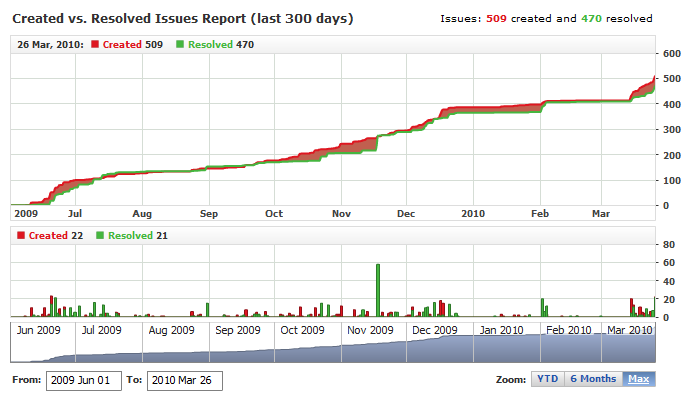Click the 2010 label on the cumulative chart axis
Viewport: 700px width, 400px height.
tap(474, 213)
